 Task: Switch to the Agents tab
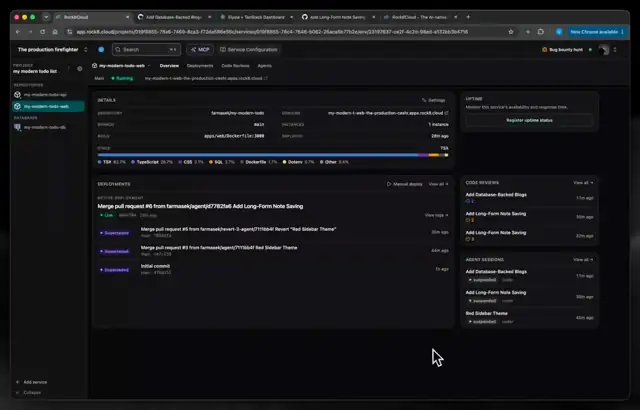coord(264,66)
